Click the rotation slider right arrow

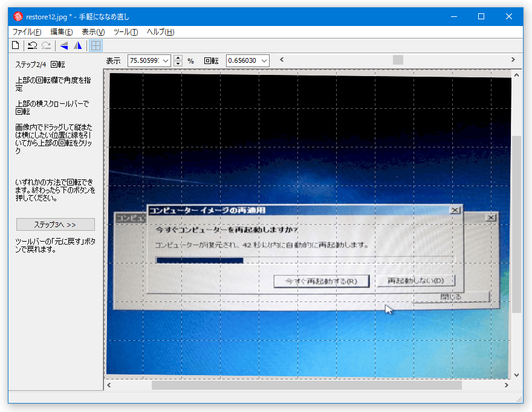(x=513, y=60)
